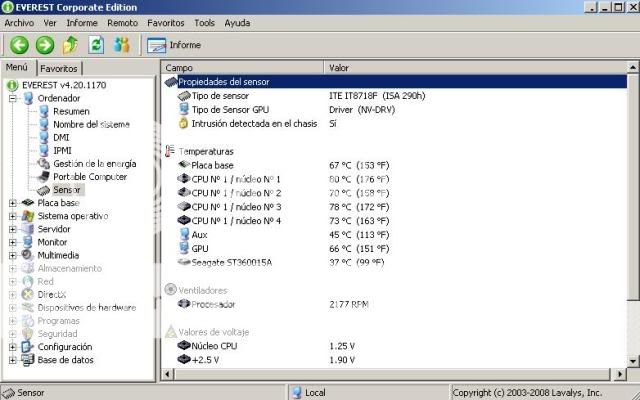
Task: Select the Tipo de Sensor GPU row
Action: pos(395,109)
